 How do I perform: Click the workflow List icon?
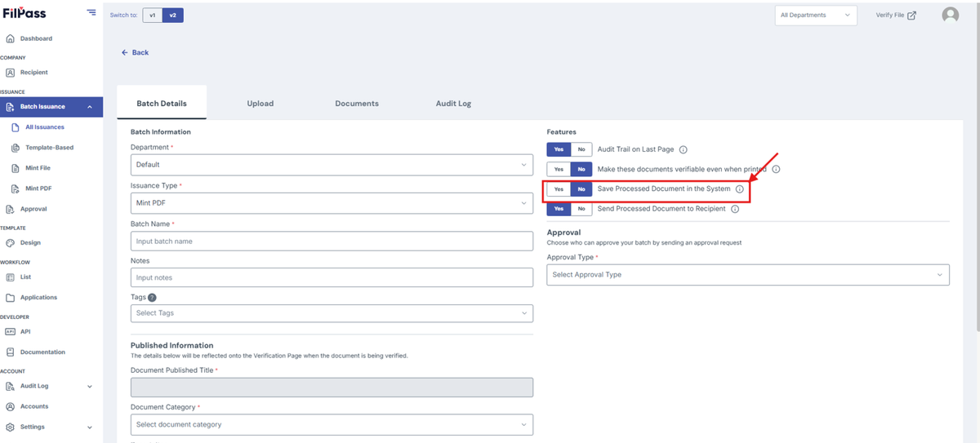[10, 277]
